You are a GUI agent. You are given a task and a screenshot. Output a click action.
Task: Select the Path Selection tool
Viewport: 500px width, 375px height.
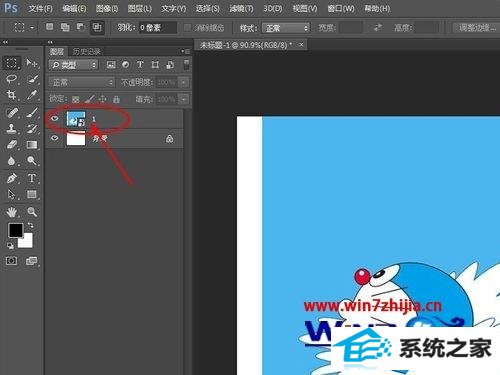[x=12, y=194]
